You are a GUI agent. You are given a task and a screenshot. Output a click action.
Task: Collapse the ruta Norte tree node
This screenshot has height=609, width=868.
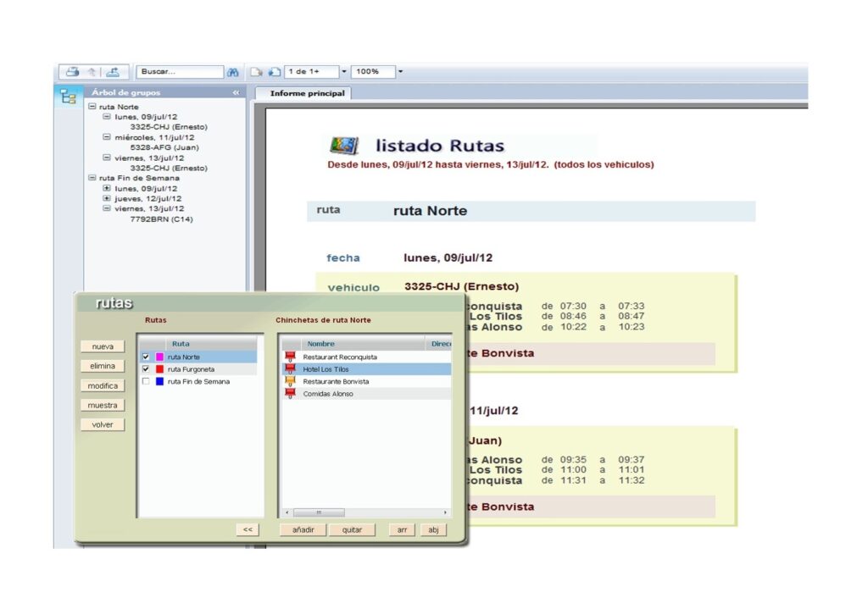tap(92, 107)
